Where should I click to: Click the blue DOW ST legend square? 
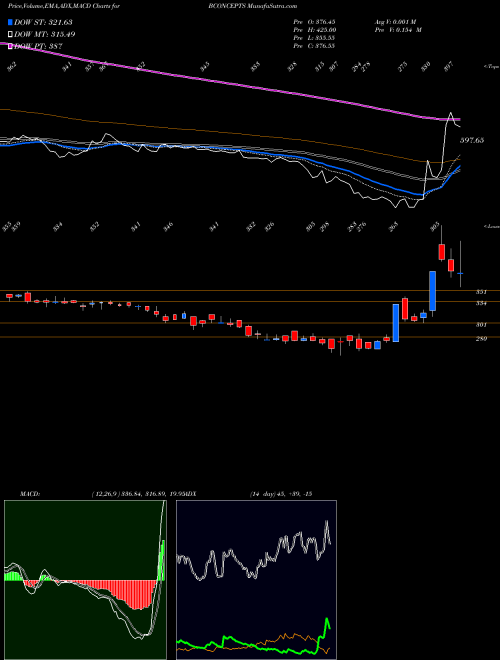pyautogui.click(x=11, y=22)
